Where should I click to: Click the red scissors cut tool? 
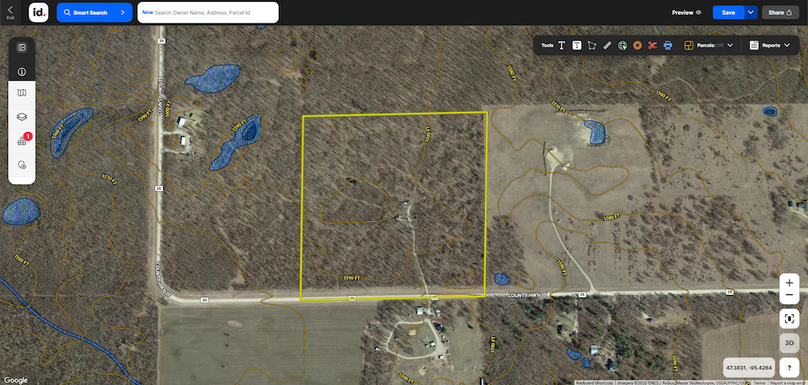click(x=652, y=45)
